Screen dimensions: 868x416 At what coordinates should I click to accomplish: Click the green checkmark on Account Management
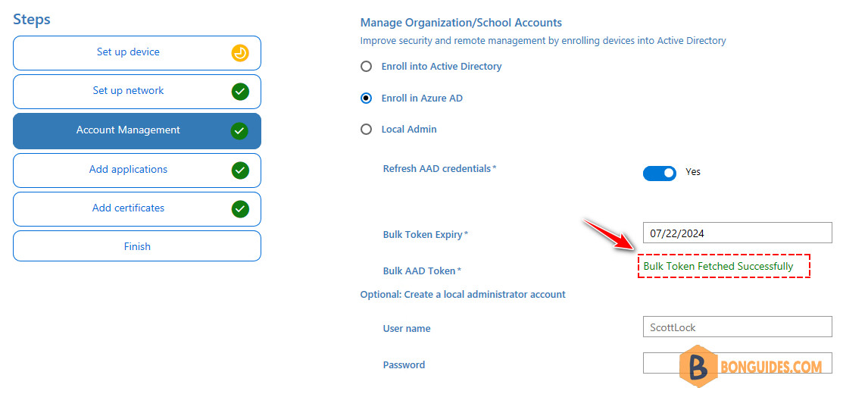click(x=239, y=131)
